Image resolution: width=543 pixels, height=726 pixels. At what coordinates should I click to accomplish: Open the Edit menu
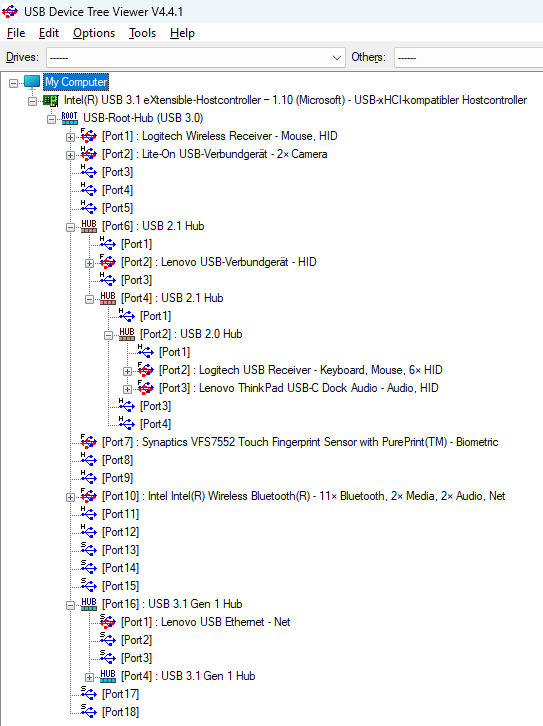tap(49, 33)
